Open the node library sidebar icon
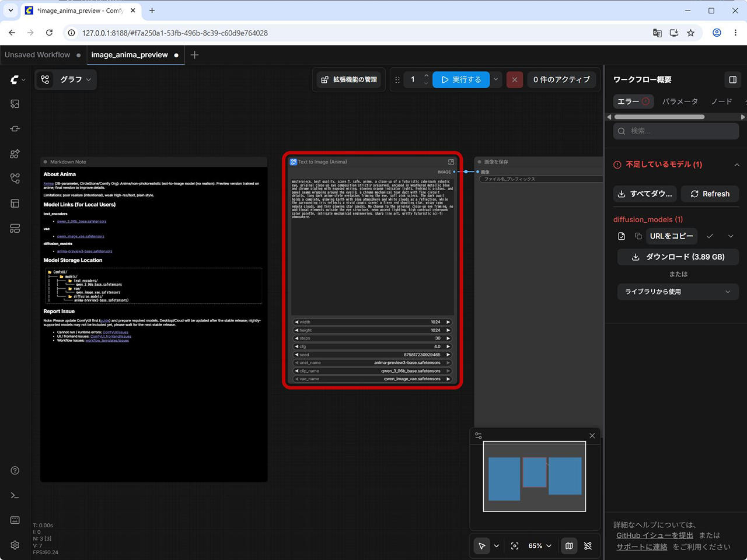This screenshot has width=747, height=560. [15, 129]
